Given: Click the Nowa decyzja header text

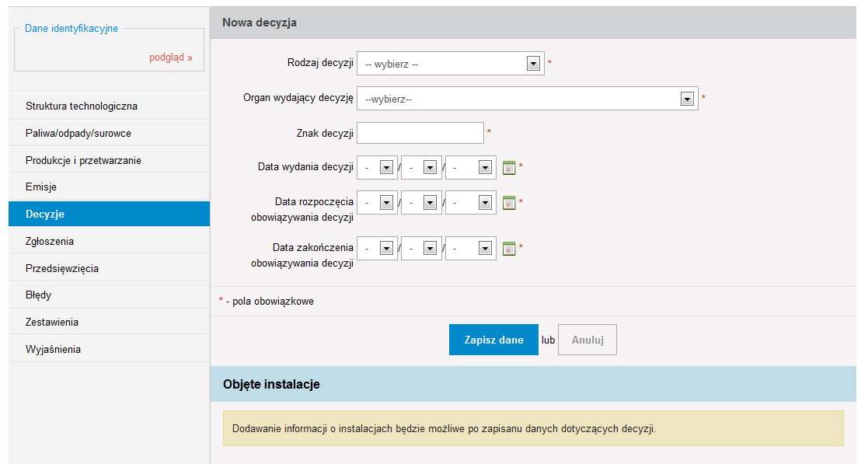Looking at the screenshot, I should (259, 23).
